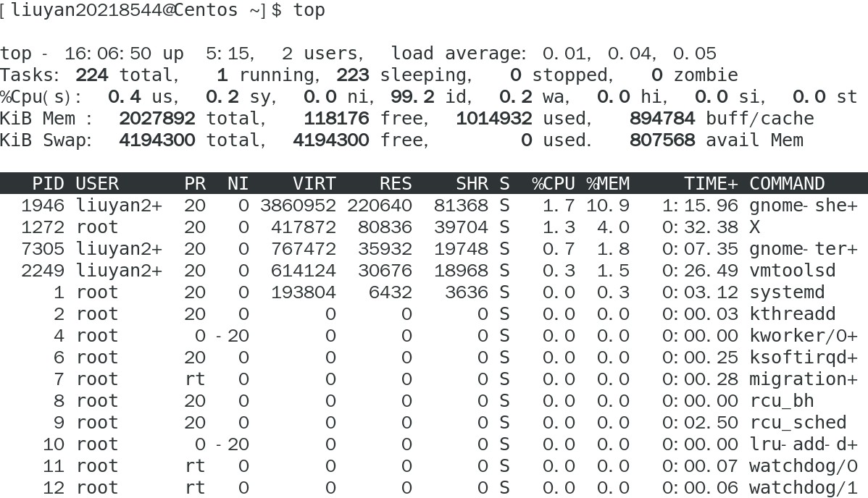Click the typed 'top' command at the prompt
868x498 pixels.
pyautogui.click(x=309, y=10)
